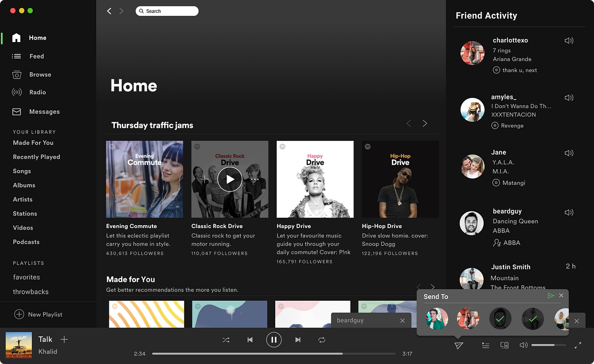Click the Evening Commute title text

[x=131, y=226]
